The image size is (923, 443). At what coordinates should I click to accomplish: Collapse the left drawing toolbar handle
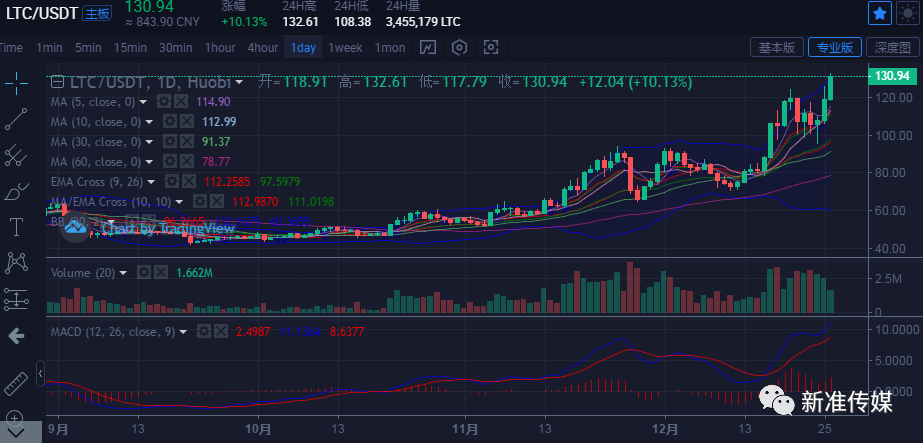click(x=40, y=374)
